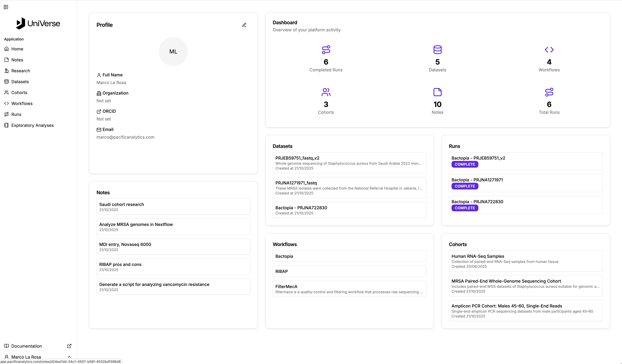
Task: Open Research in the sidebar
Action: pos(20,71)
